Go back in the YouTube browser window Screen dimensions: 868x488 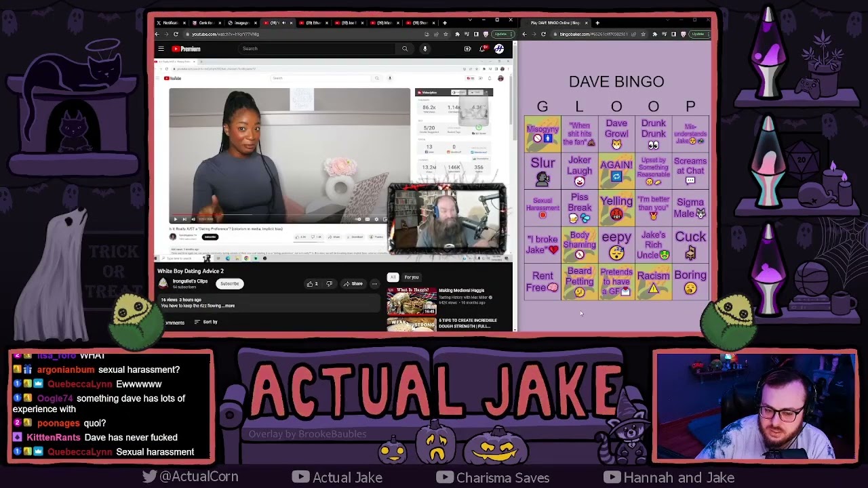click(157, 34)
